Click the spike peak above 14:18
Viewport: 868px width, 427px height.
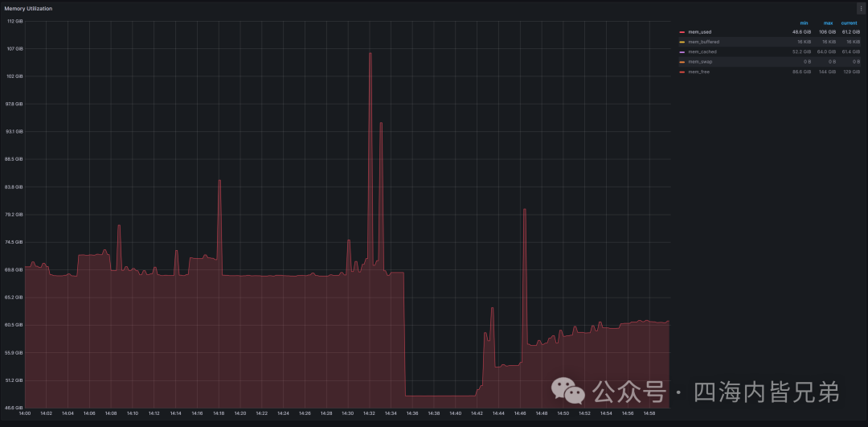219,181
